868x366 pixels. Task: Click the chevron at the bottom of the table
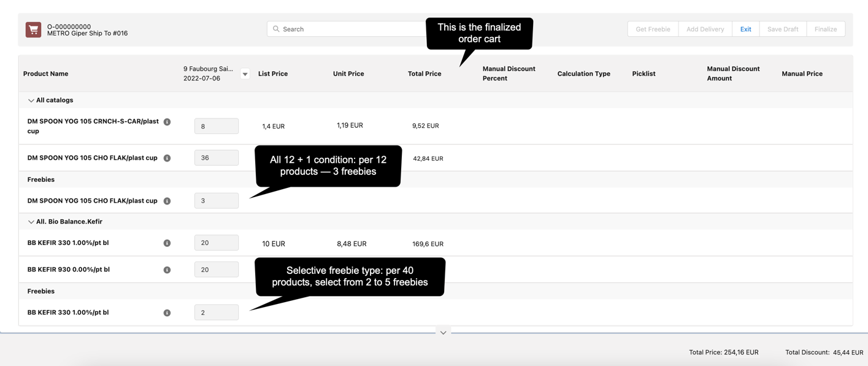point(443,332)
